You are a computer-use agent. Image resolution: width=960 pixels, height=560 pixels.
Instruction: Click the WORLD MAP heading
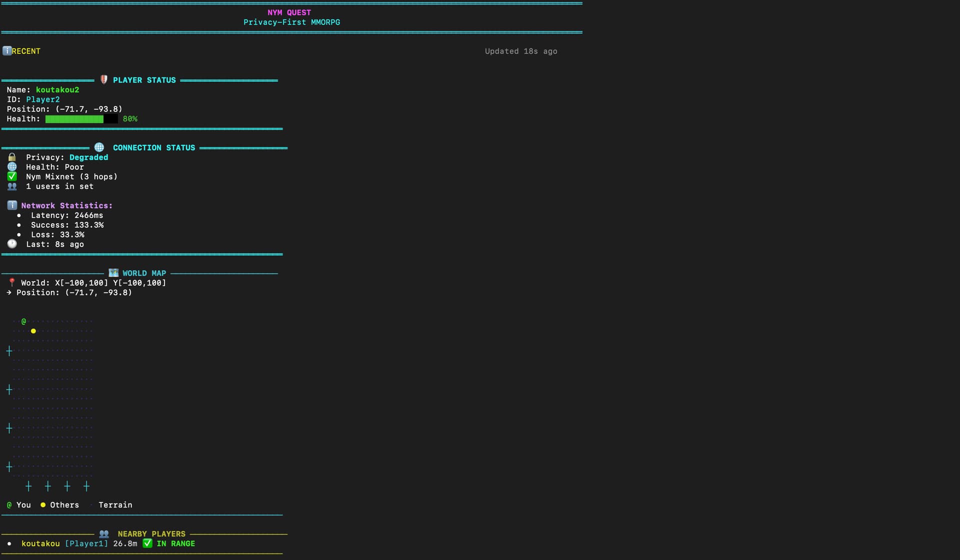click(x=144, y=273)
